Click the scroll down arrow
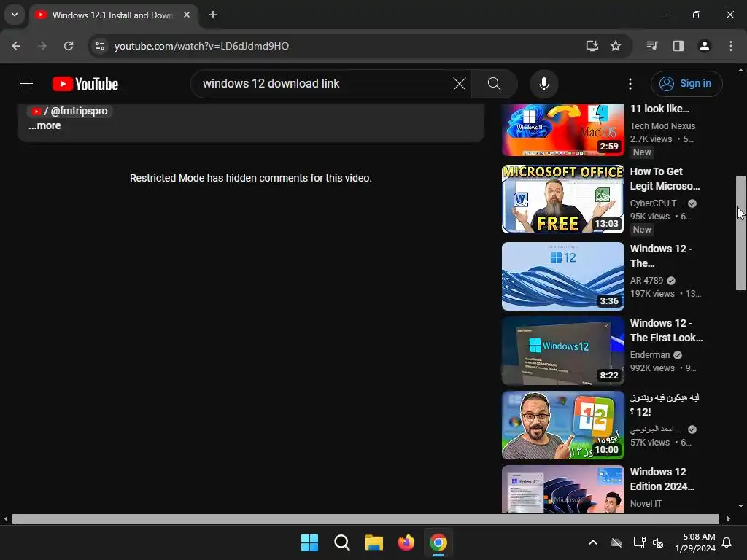Image resolution: width=747 pixels, height=560 pixels. click(740, 506)
